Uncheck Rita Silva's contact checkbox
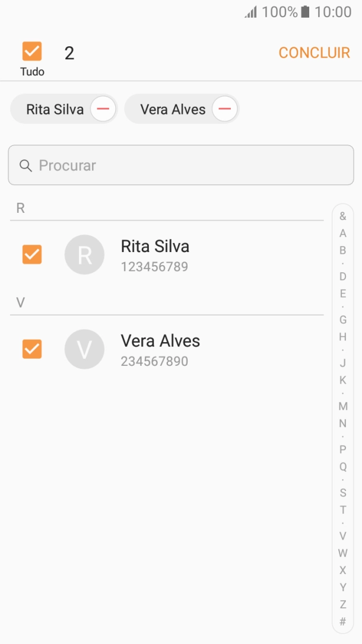The image size is (362, 644). [31, 254]
